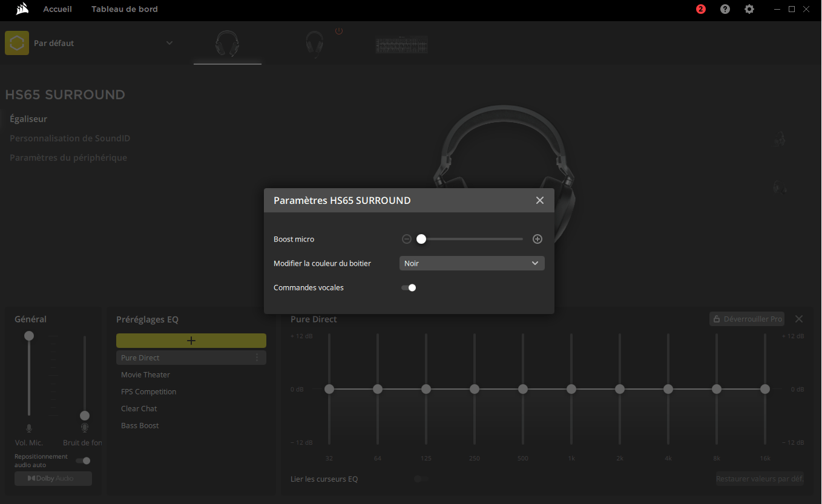Screen dimensions: 822x504
Task: Open the Tableau de bord tab
Action: (x=125, y=9)
